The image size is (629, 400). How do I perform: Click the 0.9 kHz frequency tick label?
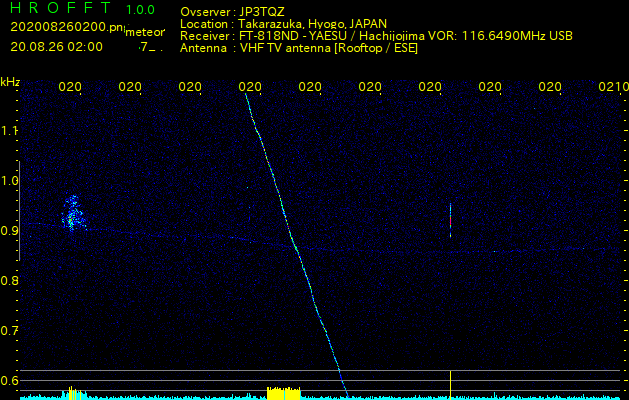point(10,230)
